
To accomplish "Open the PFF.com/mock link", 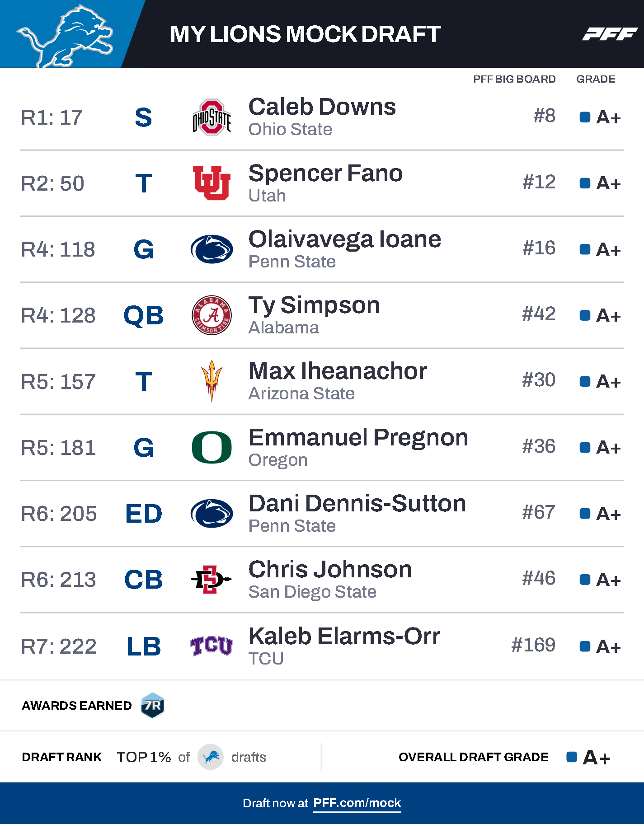I will [357, 803].
